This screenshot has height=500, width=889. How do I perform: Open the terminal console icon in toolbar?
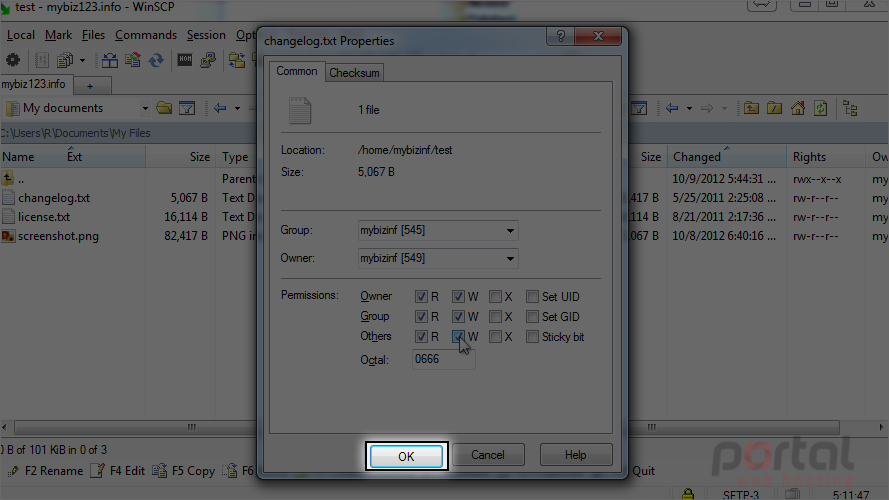click(185, 60)
